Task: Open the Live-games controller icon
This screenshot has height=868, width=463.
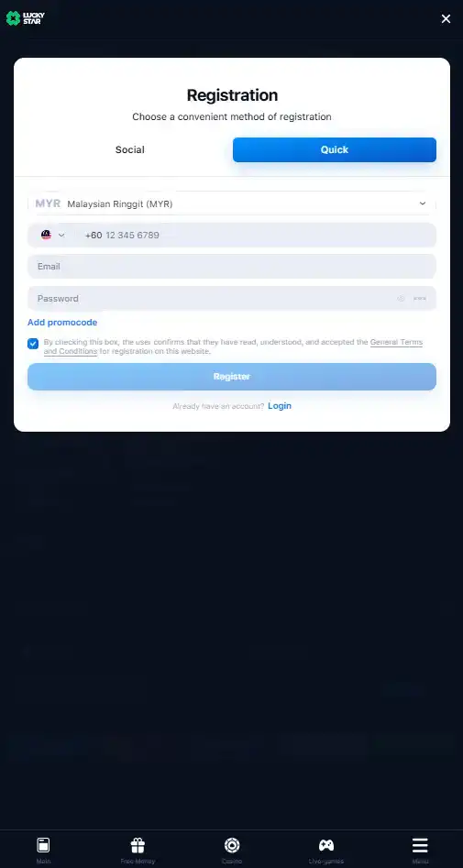Action: coord(326,845)
